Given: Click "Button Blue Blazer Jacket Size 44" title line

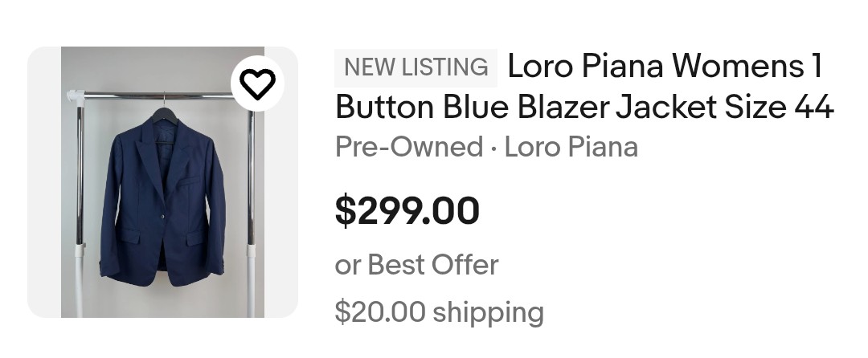Looking at the screenshot, I should pos(584,106).
